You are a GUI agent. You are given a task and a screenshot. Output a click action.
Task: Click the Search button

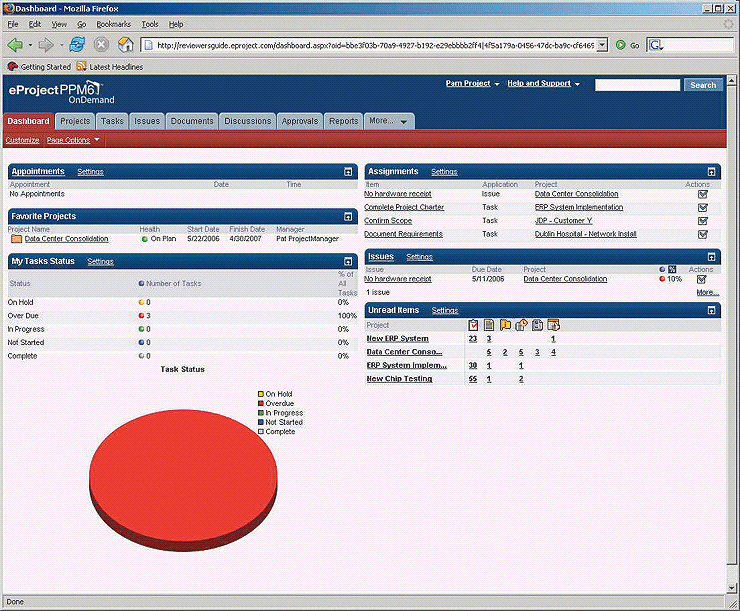(x=703, y=85)
